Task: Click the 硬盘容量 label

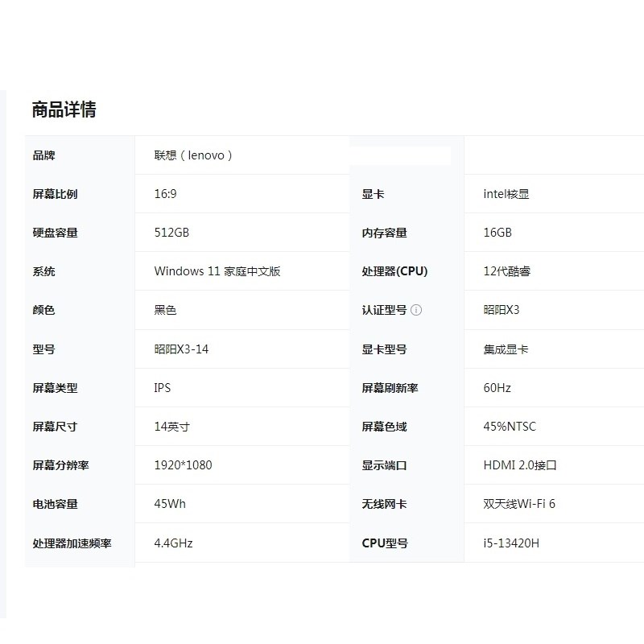Action: click(x=55, y=233)
